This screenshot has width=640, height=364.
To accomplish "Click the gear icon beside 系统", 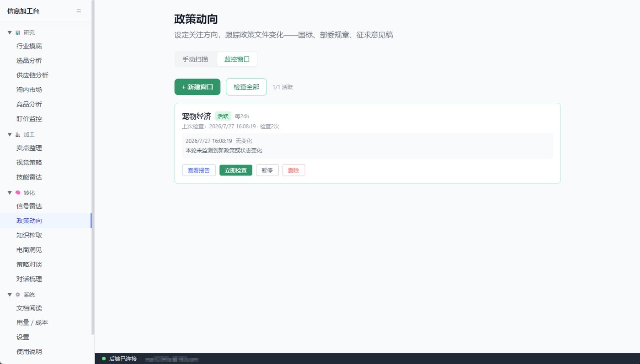I will pos(18,295).
